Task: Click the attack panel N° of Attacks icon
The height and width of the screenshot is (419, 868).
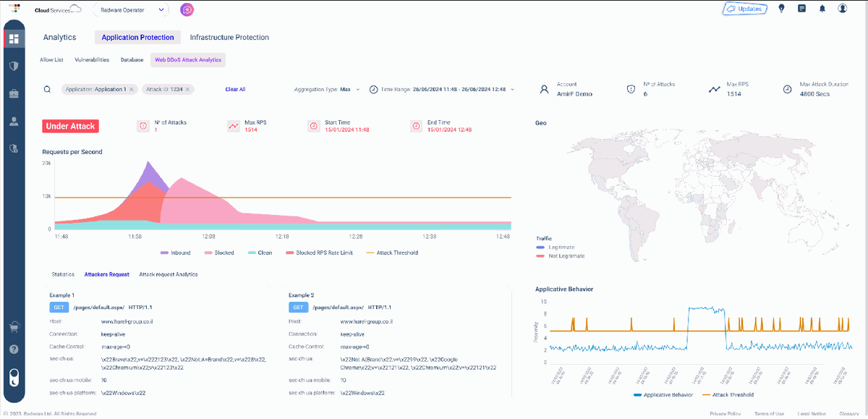Action: [143, 126]
